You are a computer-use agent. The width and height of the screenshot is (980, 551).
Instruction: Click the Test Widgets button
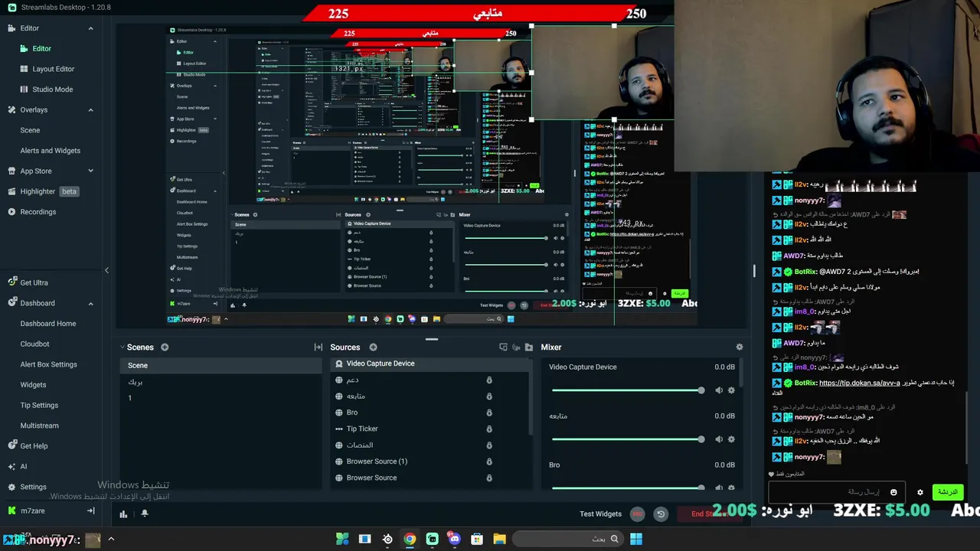[x=600, y=514]
